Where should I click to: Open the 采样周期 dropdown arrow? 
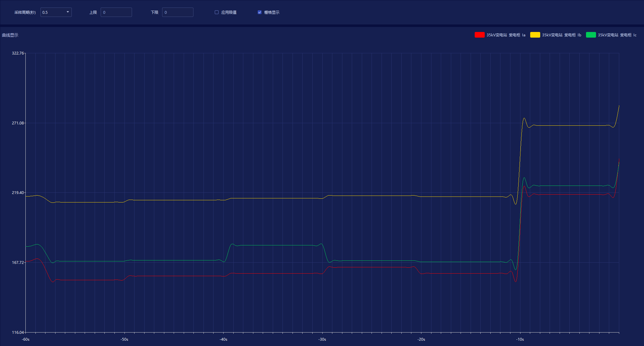pyautogui.click(x=68, y=12)
